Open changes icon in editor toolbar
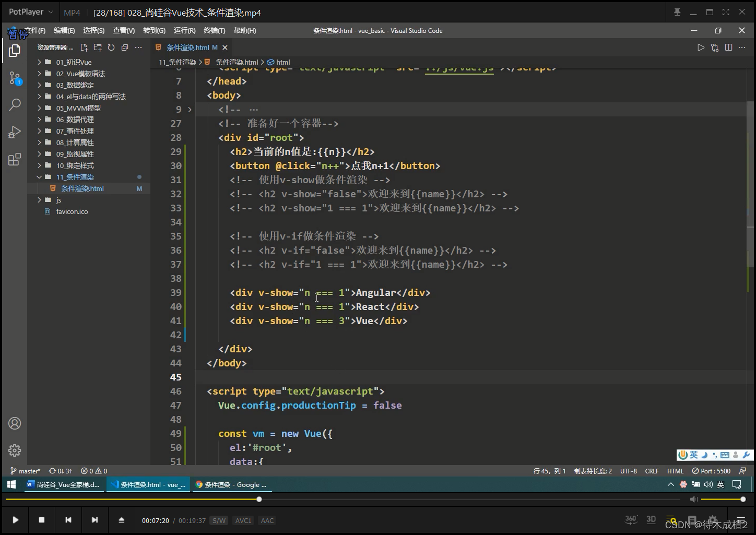 715,47
